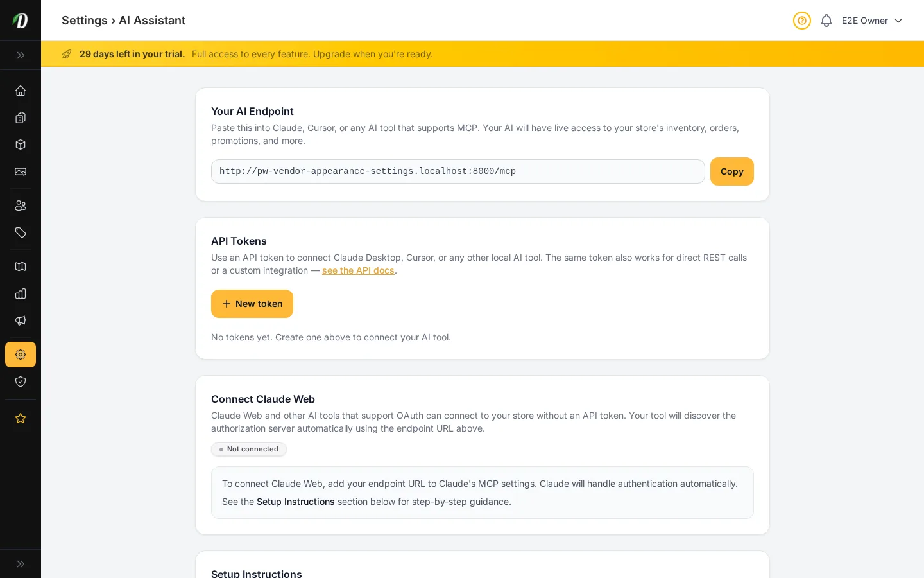Click the 'Connect Claude Web' heading
924x578 pixels.
click(263, 399)
